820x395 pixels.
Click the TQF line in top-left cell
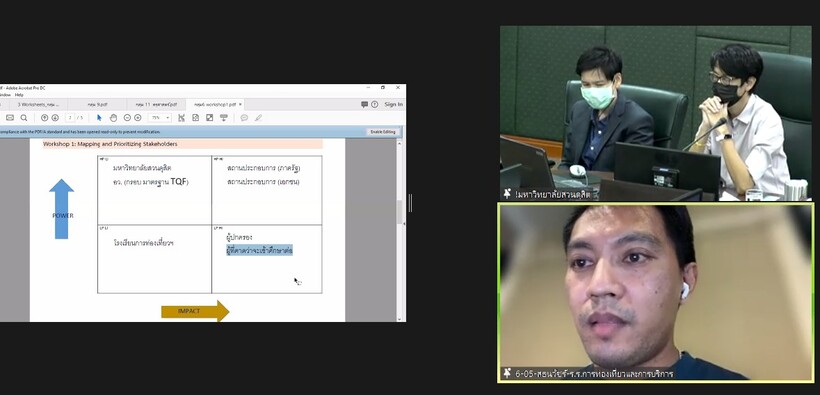(x=151, y=182)
